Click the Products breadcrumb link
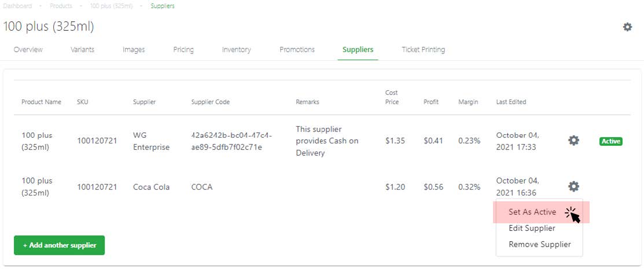The height and width of the screenshot is (269, 644). [61, 6]
